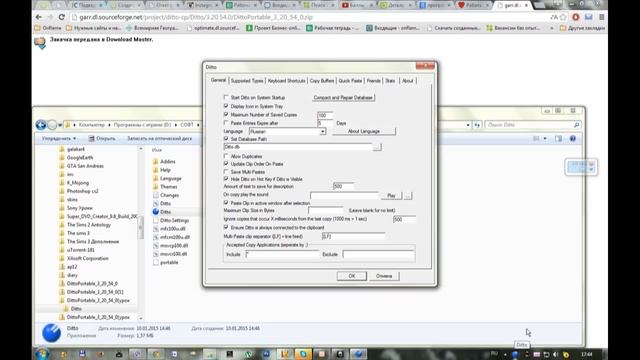Switch to the Keyboard Shortcuts tab

(x=286, y=81)
